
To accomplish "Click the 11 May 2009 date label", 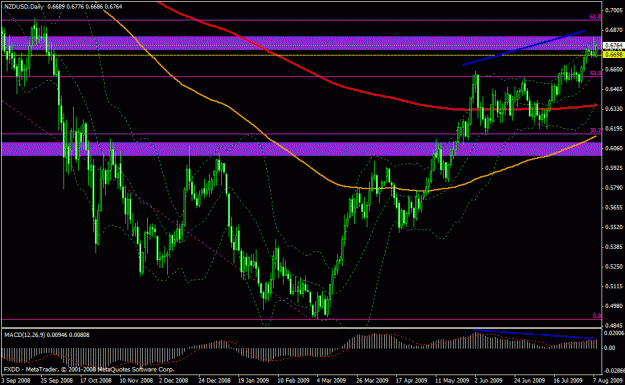I will point(452,381).
